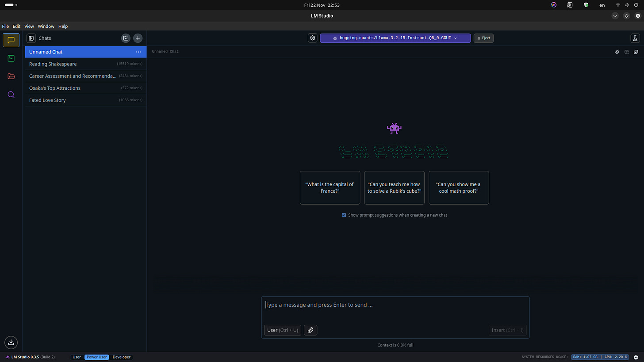Collapse the Chats sidebar panel icon
The height and width of the screenshot is (362, 644).
[x=31, y=38]
